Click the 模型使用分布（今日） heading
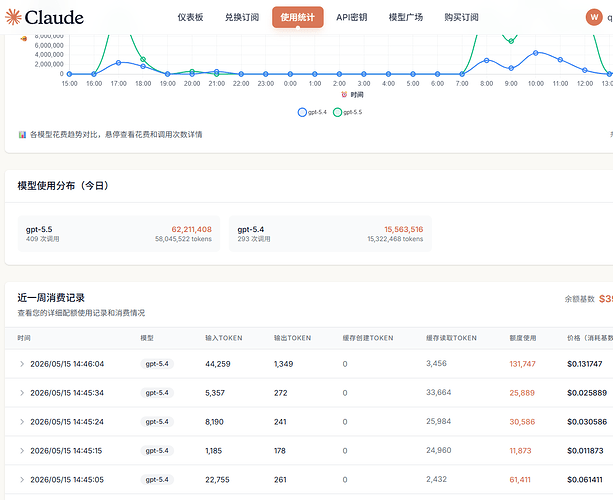 tap(63, 186)
